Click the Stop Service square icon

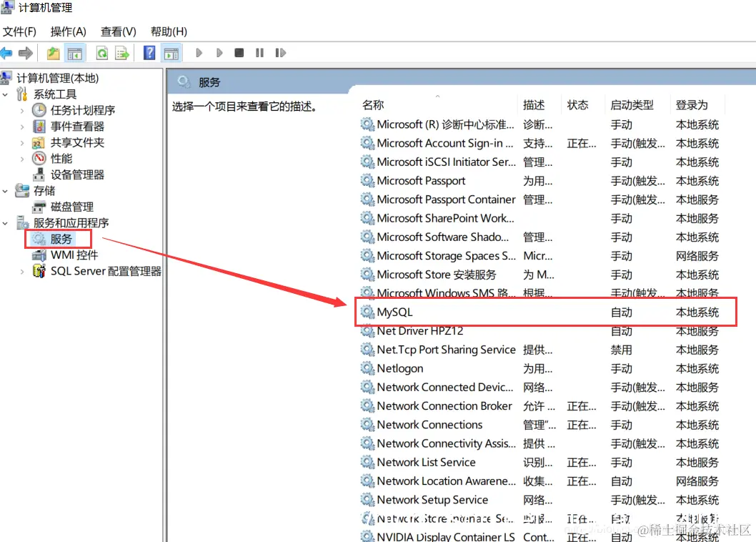[x=239, y=53]
